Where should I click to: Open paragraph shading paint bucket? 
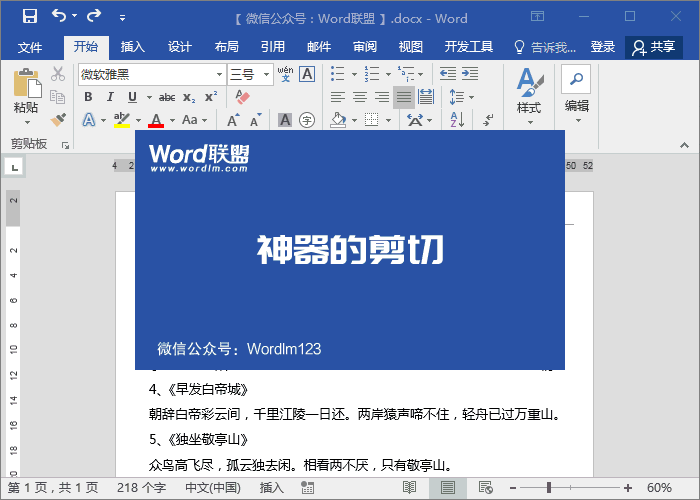338,120
